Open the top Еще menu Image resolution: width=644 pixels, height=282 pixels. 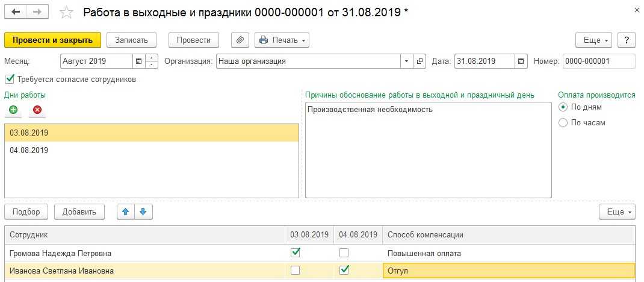593,40
